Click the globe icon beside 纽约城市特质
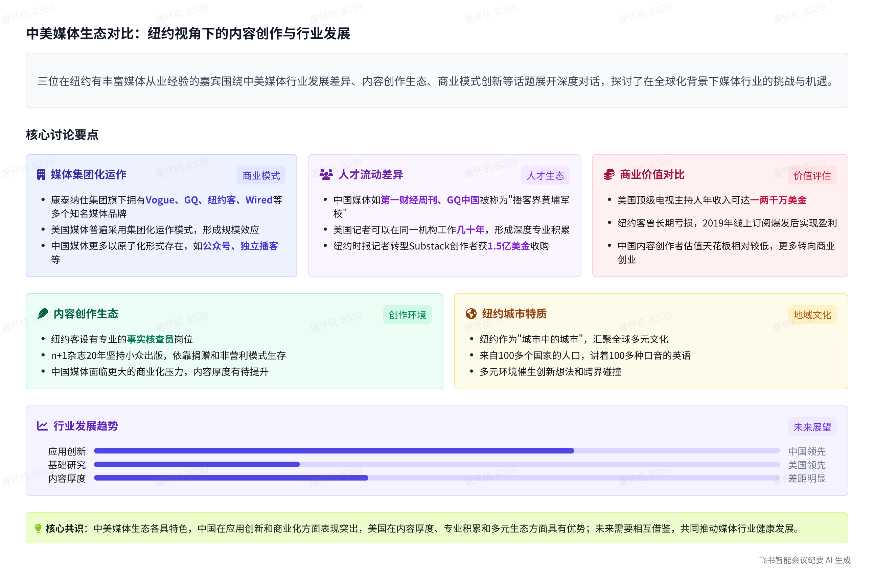This screenshot has width=874, height=588. tap(471, 314)
